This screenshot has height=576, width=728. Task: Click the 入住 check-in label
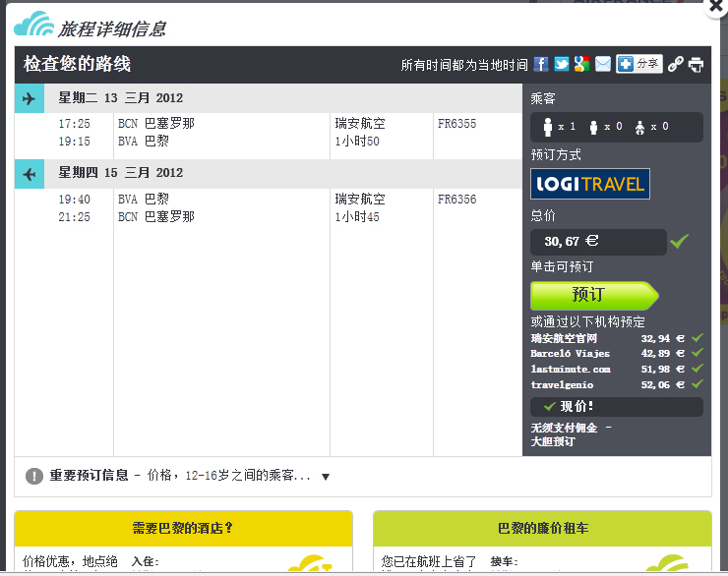pos(145,561)
